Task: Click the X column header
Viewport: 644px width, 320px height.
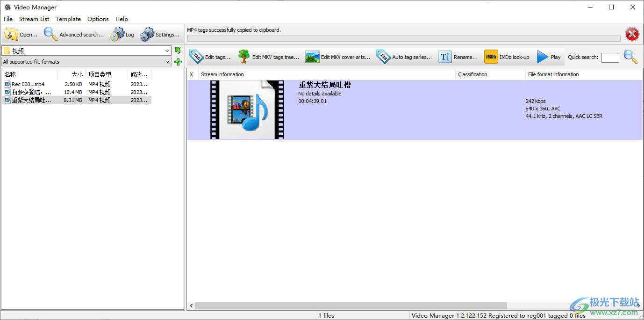Action: click(193, 74)
